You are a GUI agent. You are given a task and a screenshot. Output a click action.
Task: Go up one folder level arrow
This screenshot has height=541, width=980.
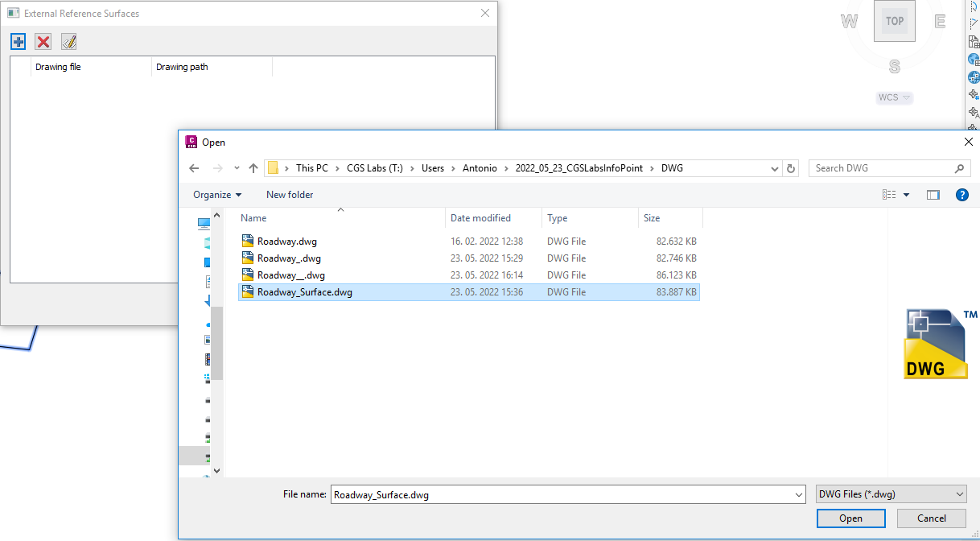(253, 168)
